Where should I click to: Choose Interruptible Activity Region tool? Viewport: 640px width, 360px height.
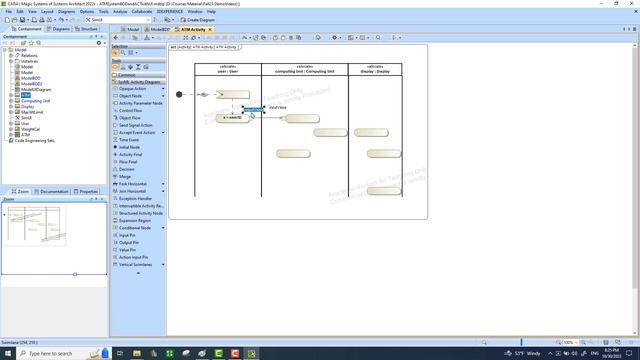(138, 206)
